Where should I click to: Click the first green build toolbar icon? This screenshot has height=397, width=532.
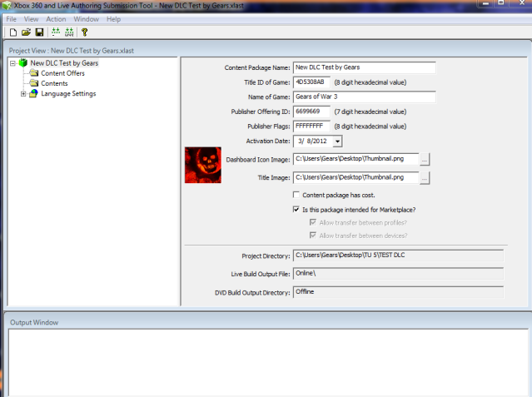pos(55,32)
